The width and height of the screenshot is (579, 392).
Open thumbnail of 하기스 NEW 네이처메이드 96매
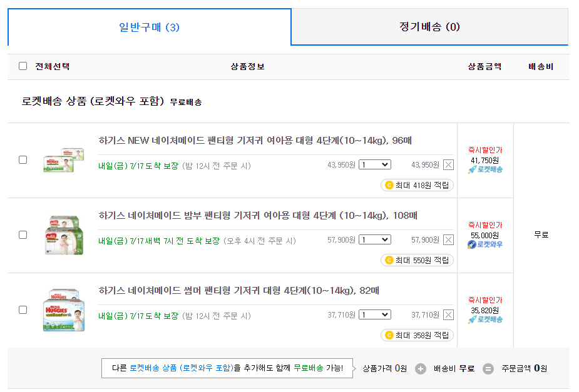coord(64,160)
